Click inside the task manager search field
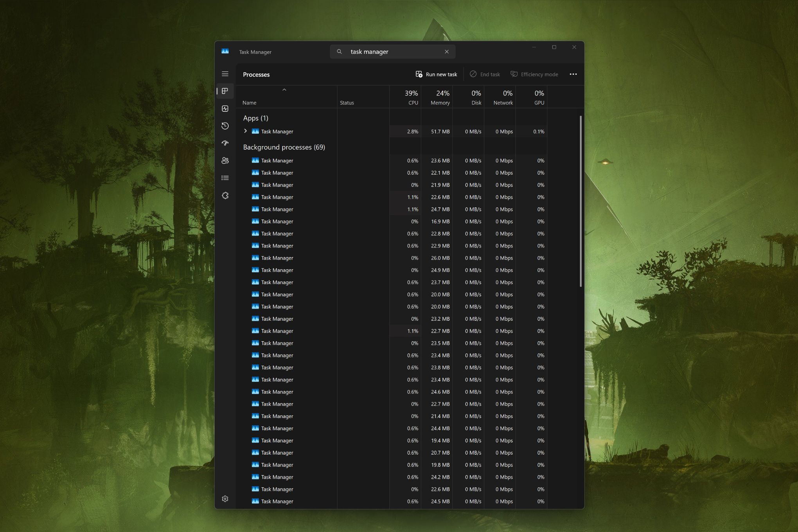 391,51
